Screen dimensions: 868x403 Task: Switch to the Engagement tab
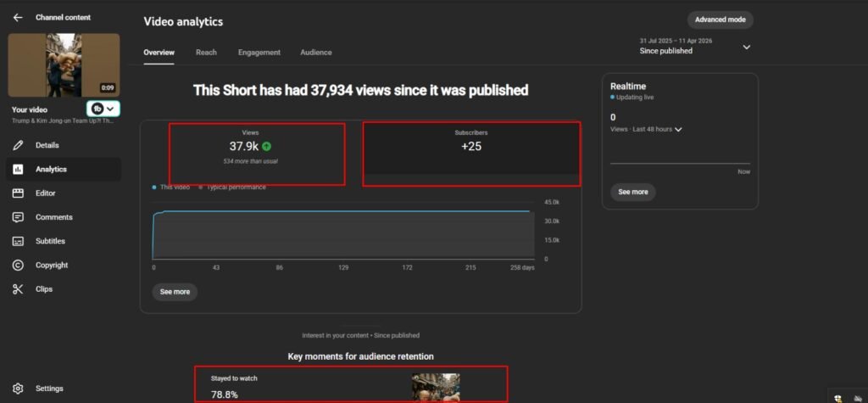click(x=259, y=53)
